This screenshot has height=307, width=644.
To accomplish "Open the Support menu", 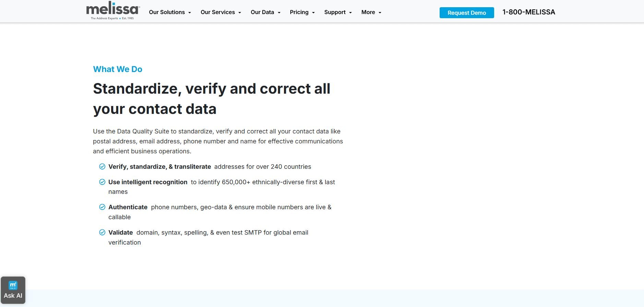I will coord(338,12).
